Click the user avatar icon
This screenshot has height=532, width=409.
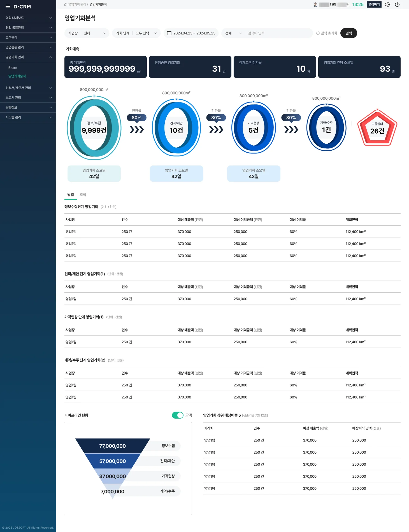point(315,4)
